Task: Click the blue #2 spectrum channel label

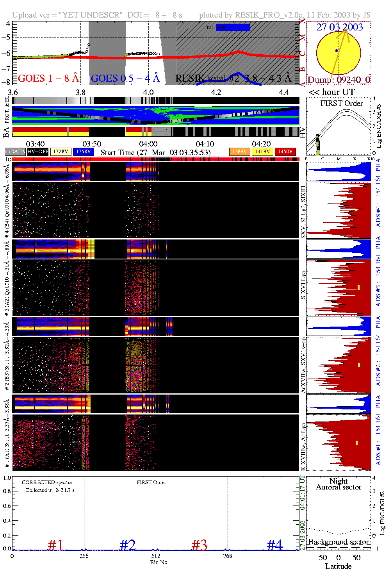Action: tap(128, 545)
